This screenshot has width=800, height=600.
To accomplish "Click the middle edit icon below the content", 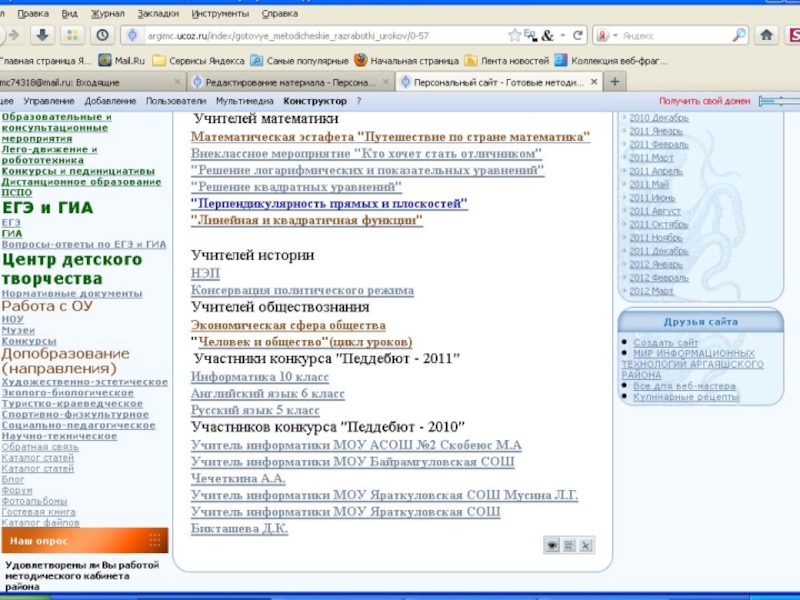I will pyautogui.click(x=568, y=545).
